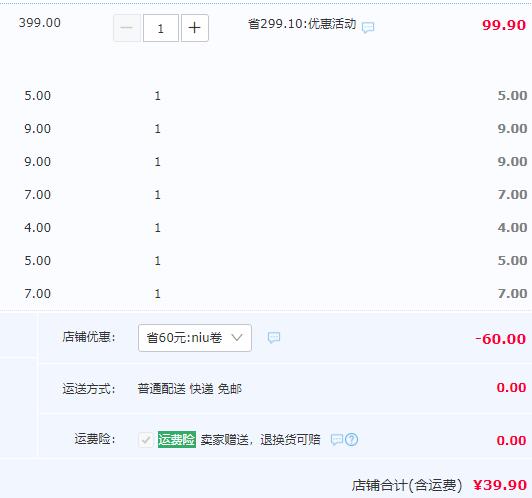
Task: Select the green 运费险 badge
Action: point(177,440)
